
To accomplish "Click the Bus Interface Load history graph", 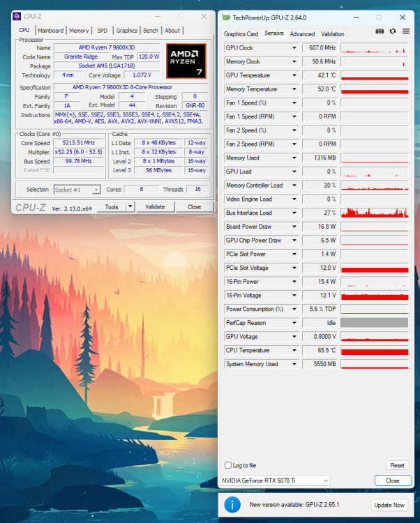I will [x=374, y=213].
